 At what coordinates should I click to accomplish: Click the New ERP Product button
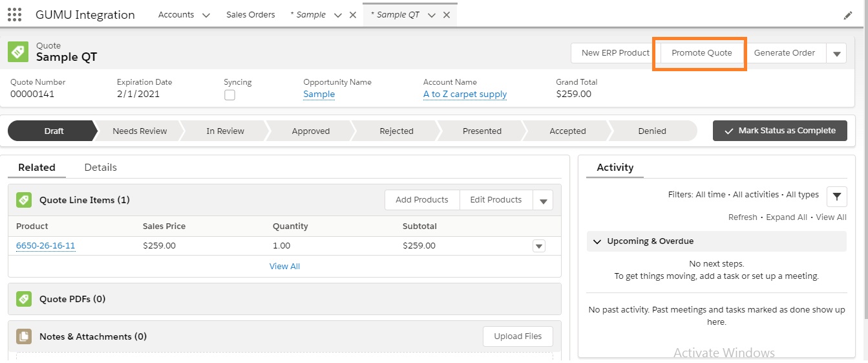point(615,53)
